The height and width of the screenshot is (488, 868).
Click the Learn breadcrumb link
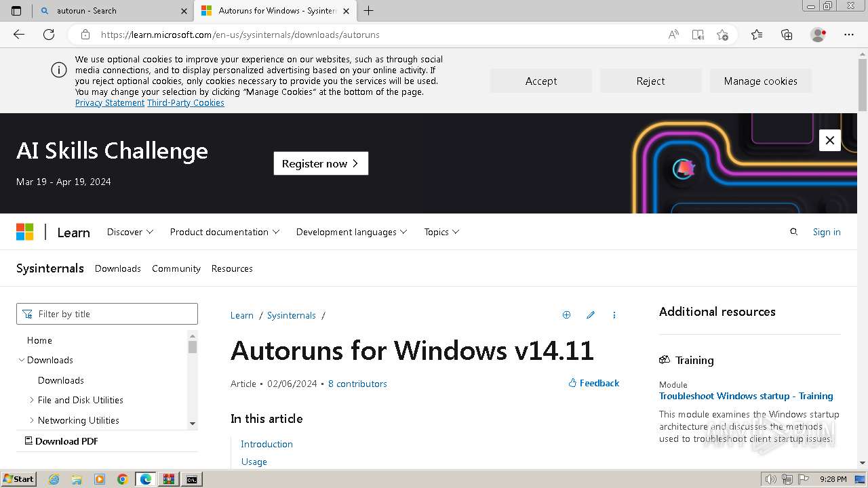tap(242, 315)
